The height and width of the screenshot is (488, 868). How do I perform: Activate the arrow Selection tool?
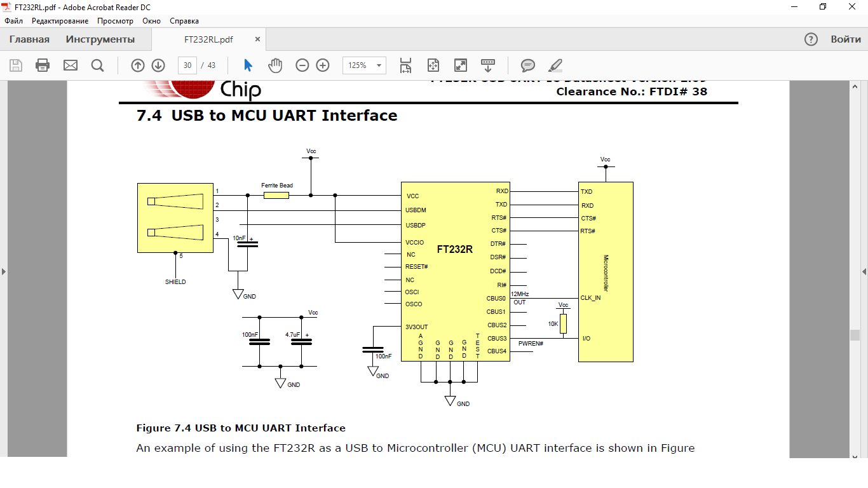coord(248,65)
